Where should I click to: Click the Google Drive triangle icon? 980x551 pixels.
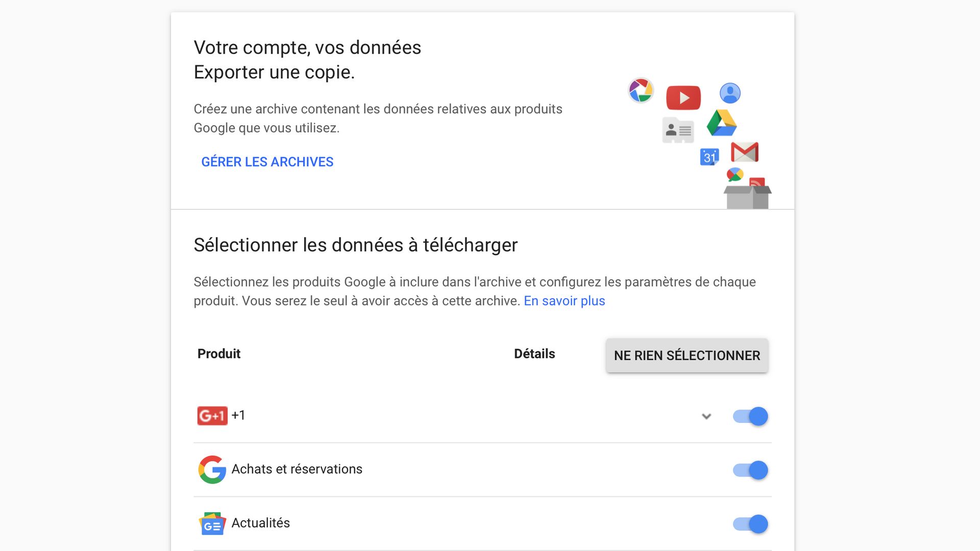click(x=722, y=123)
